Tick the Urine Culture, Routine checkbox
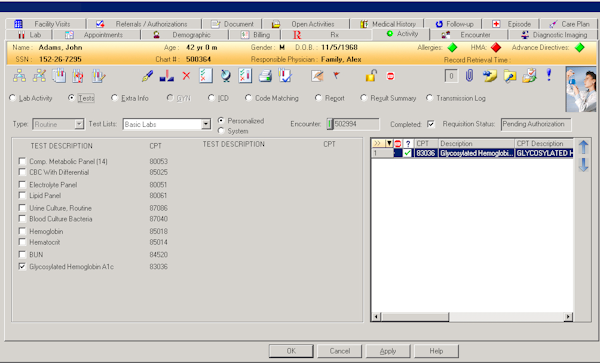The width and height of the screenshot is (600, 363). (22, 208)
